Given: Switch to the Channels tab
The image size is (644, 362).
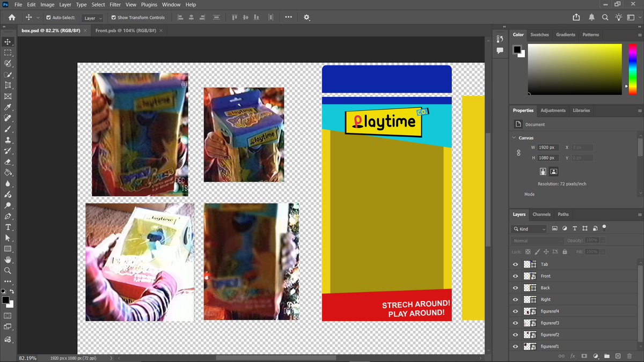Looking at the screenshot, I should pos(541,215).
